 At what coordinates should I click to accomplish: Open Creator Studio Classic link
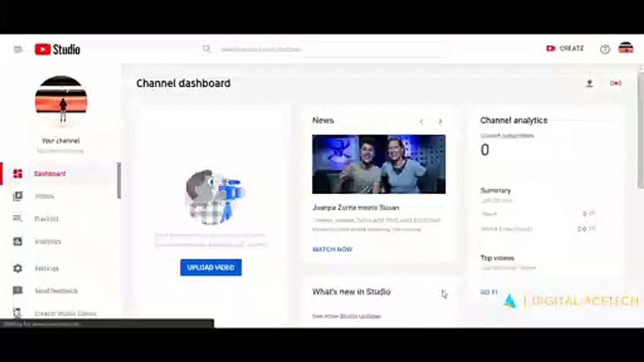65,313
